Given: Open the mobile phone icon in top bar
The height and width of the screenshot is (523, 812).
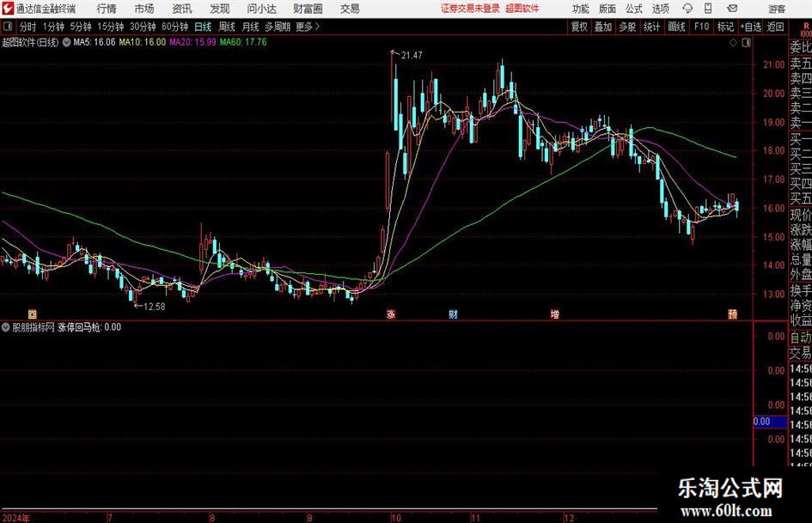Looking at the screenshot, I should coord(708,9).
